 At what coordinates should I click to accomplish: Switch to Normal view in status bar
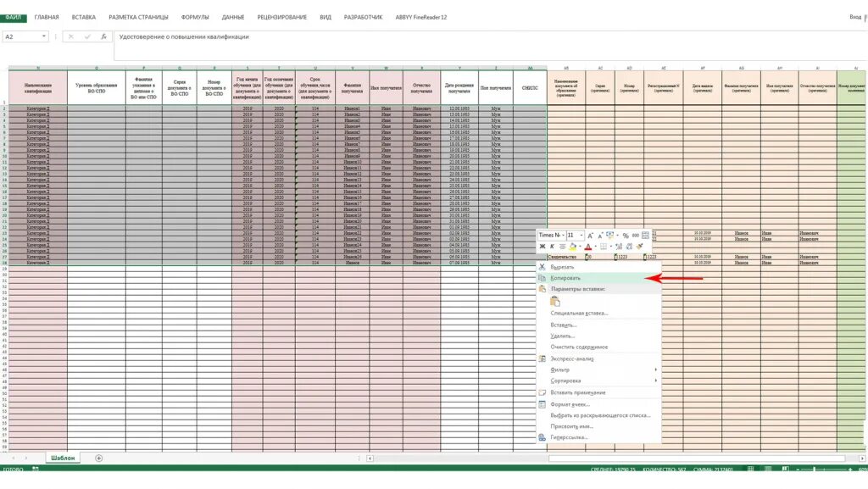(751, 470)
